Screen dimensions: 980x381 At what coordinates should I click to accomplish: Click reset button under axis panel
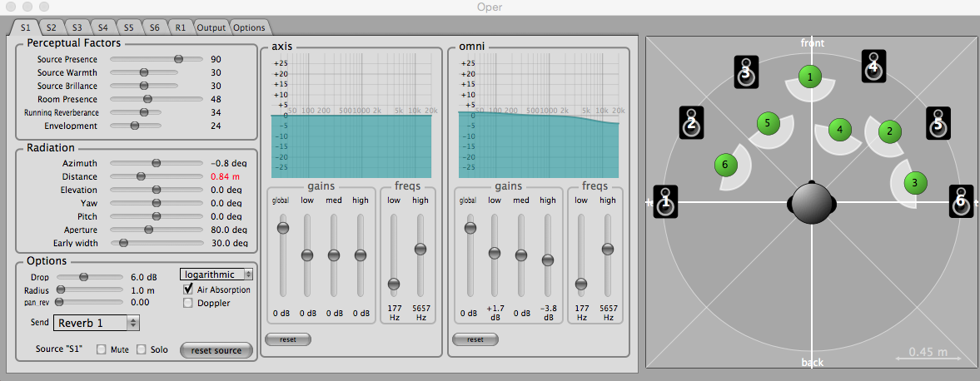286,339
